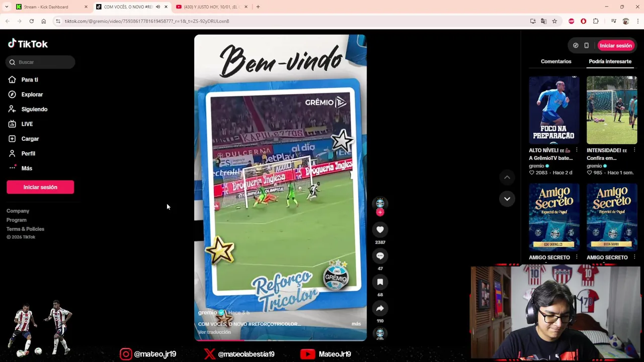This screenshot has width=644, height=362.
Task: Open the Program footer link
Action: pyautogui.click(x=17, y=220)
